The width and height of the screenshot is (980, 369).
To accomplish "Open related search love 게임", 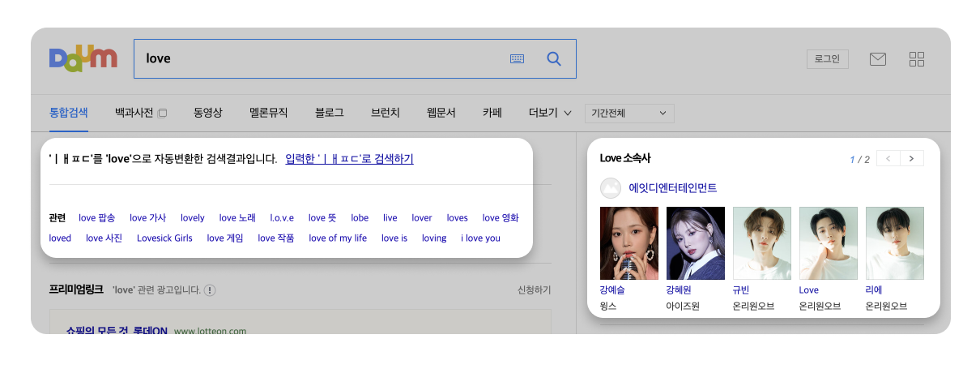I will (x=225, y=238).
